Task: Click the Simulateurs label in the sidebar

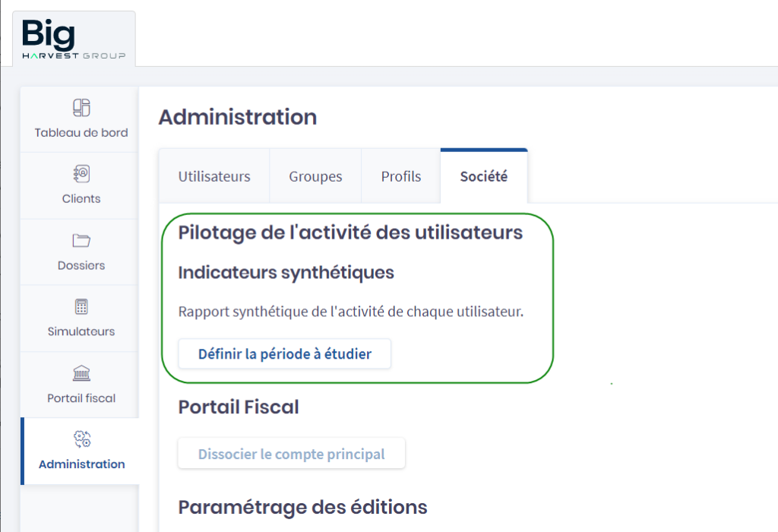Action: (x=81, y=331)
